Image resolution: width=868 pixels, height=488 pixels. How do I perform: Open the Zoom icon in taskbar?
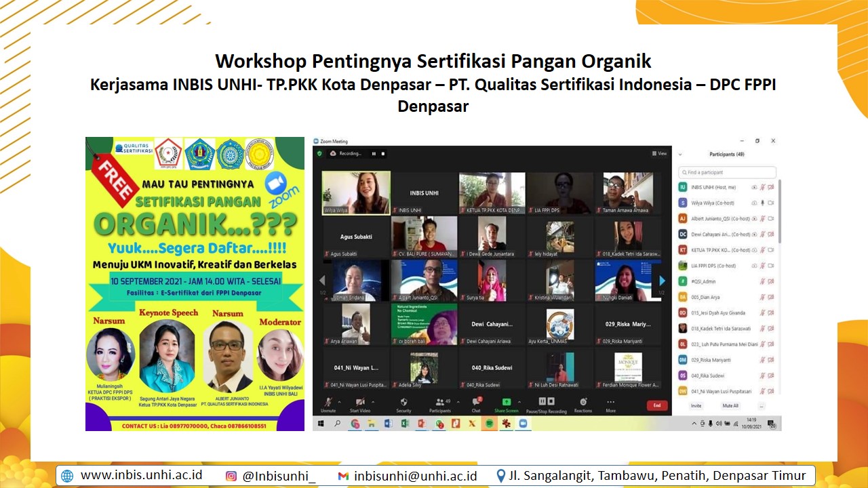pyautogui.click(x=523, y=424)
